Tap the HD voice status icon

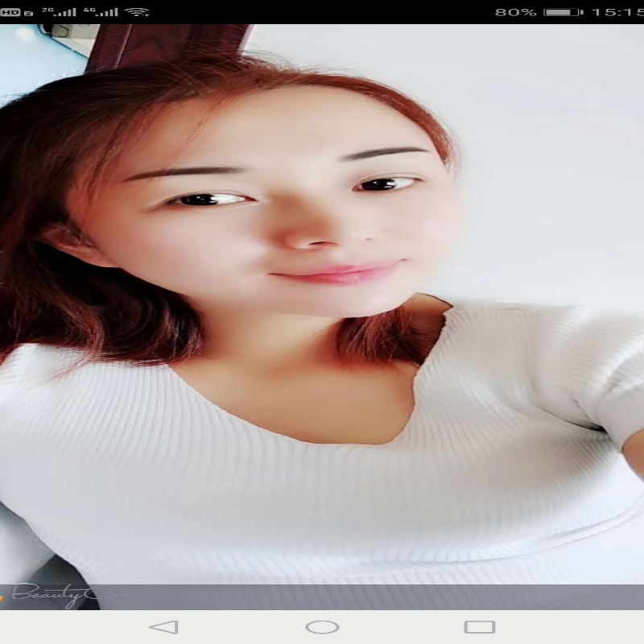click(x=10, y=12)
